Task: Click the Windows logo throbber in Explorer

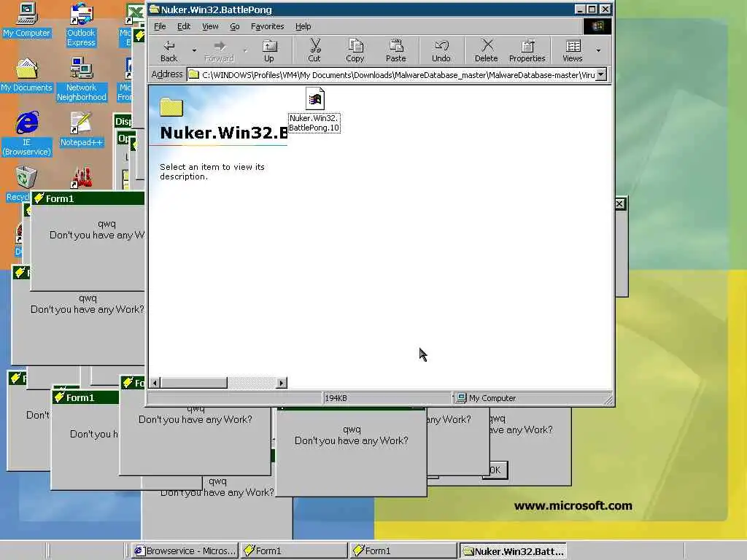Action: pyautogui.click(x=597, y=26)
